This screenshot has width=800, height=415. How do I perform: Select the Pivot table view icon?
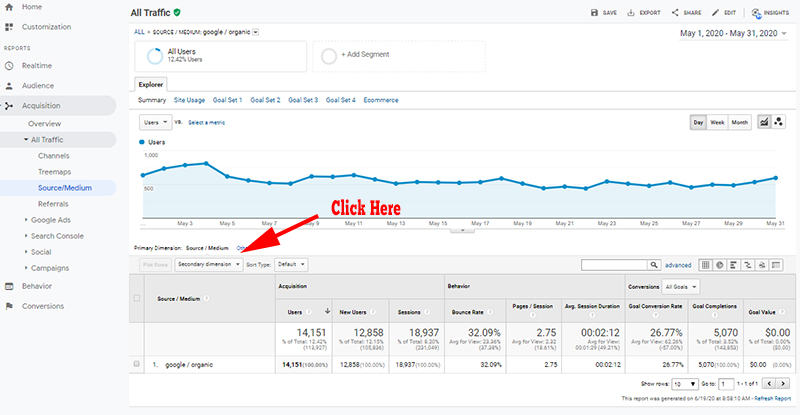[x=776, y=265]
